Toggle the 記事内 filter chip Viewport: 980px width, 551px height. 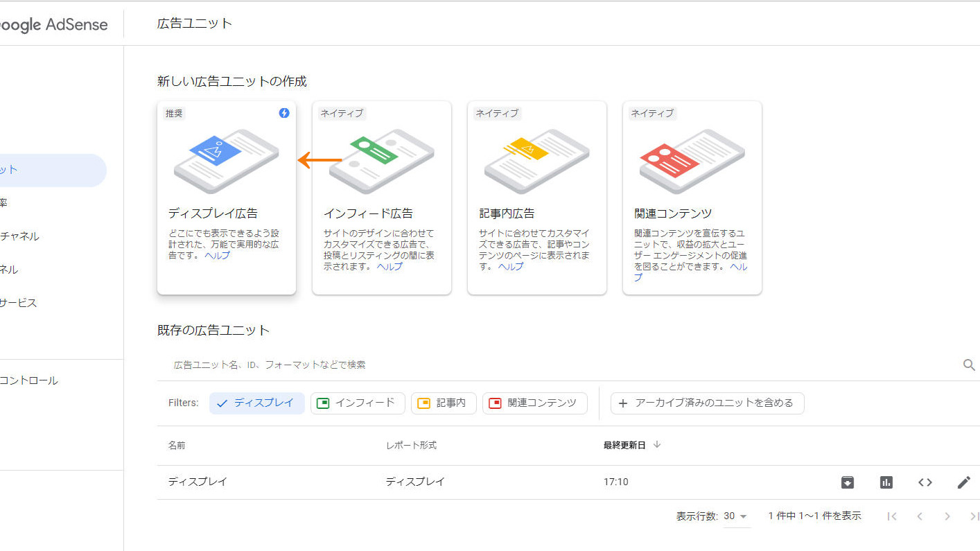[x=444, y=403]
